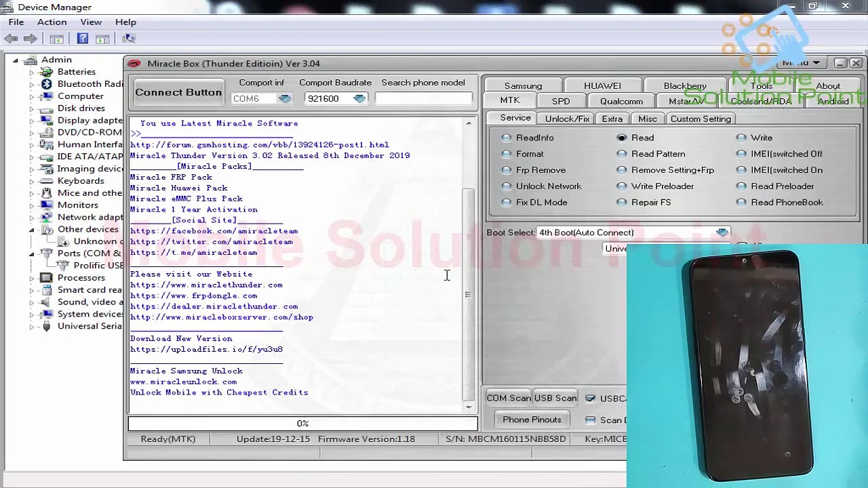Select the Network adapters icon
Image resolution: width=868 pixels, height=488 pixels.
click(x=46, y=218)
